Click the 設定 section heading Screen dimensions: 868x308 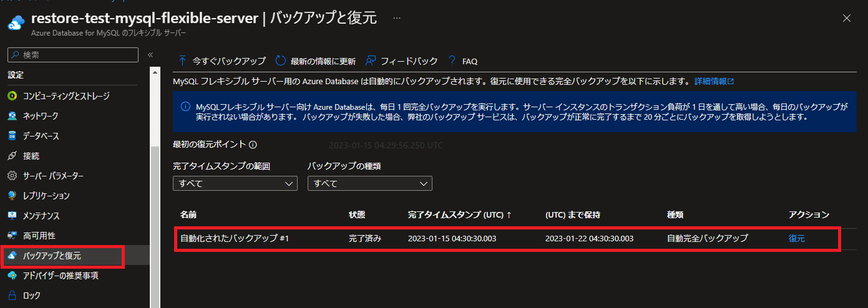click(x=15, y=75)
